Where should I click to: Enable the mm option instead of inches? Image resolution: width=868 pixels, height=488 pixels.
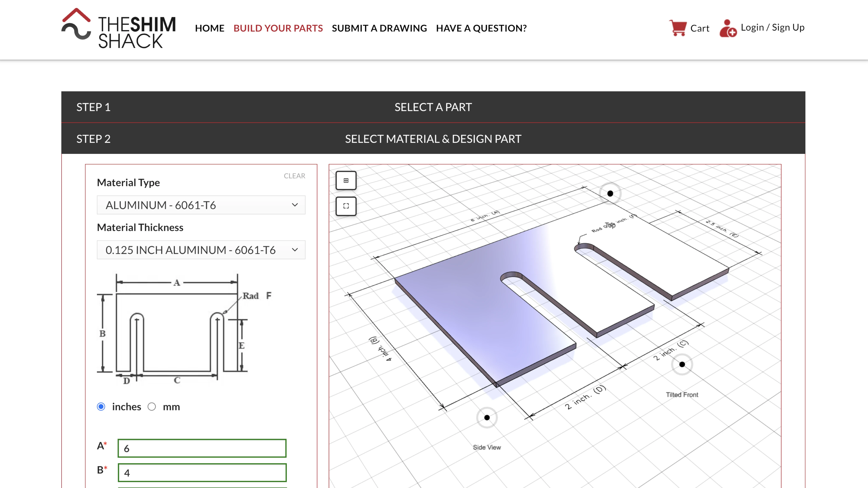(x=152, y=406)
